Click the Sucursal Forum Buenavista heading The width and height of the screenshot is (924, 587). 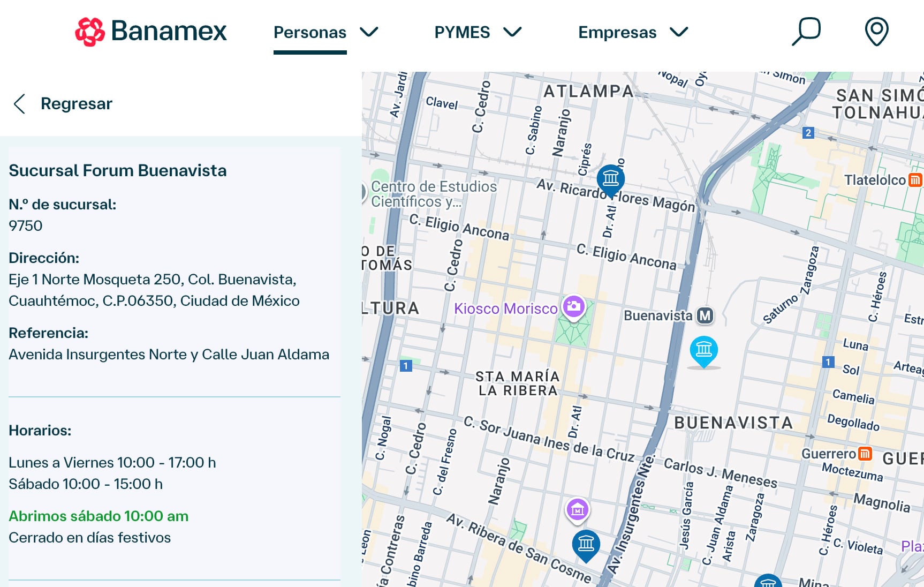point(118,171)
